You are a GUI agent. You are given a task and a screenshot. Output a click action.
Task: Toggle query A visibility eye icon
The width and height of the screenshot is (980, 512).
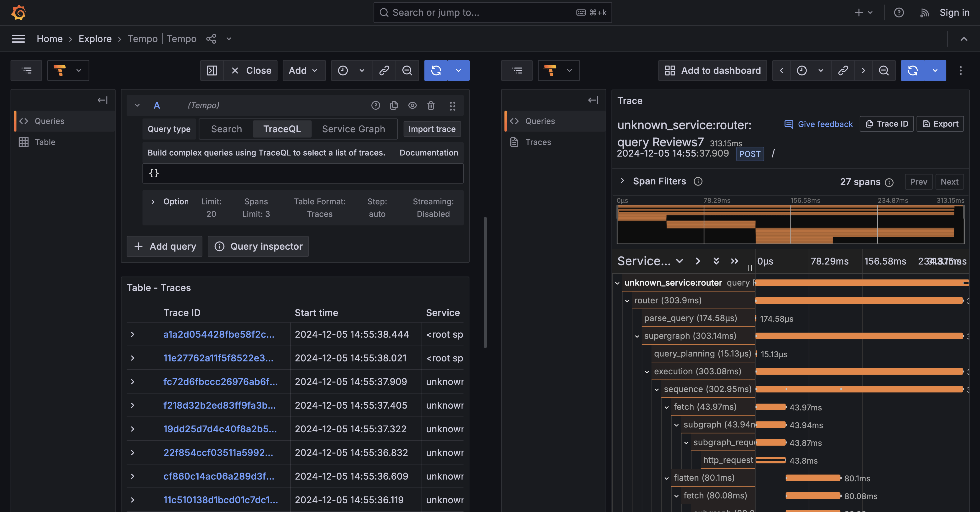click(x=412, y=106)
